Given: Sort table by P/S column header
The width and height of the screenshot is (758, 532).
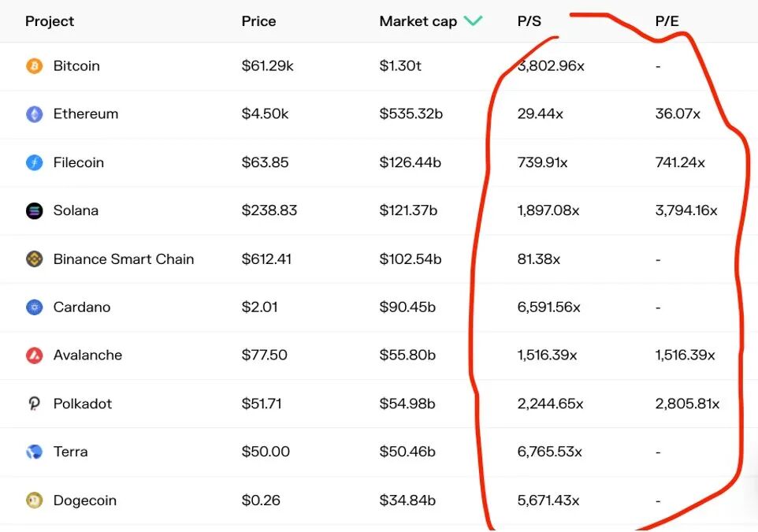Looking at the screenshot, I should point(529,21).
